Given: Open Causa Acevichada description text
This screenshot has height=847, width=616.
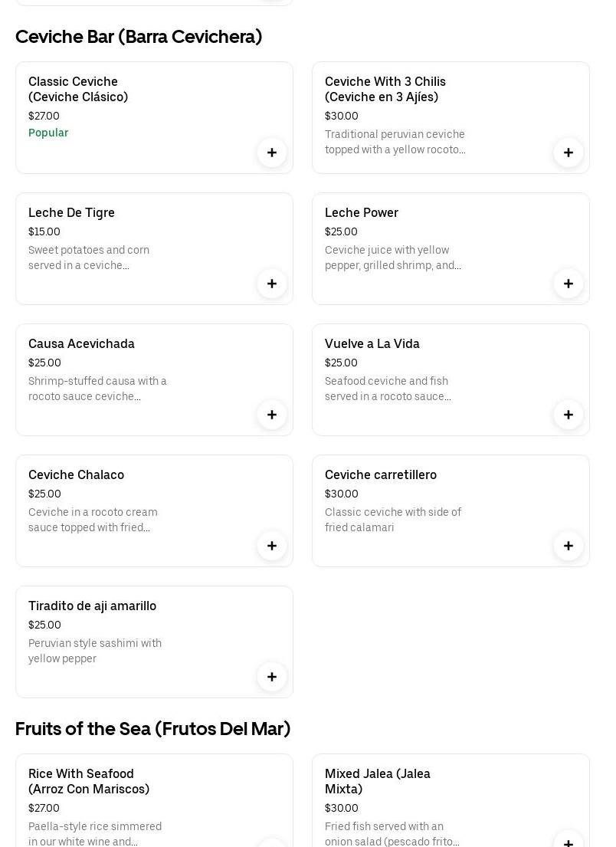Looking at the screenshot, I should (x=97, y=389).
